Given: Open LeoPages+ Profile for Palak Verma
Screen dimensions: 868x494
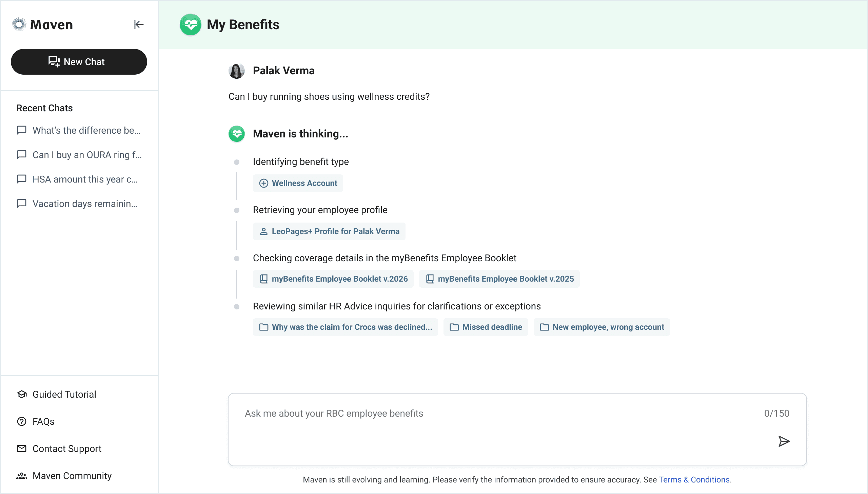Looking at the screenshot, I should click(329, 231).
